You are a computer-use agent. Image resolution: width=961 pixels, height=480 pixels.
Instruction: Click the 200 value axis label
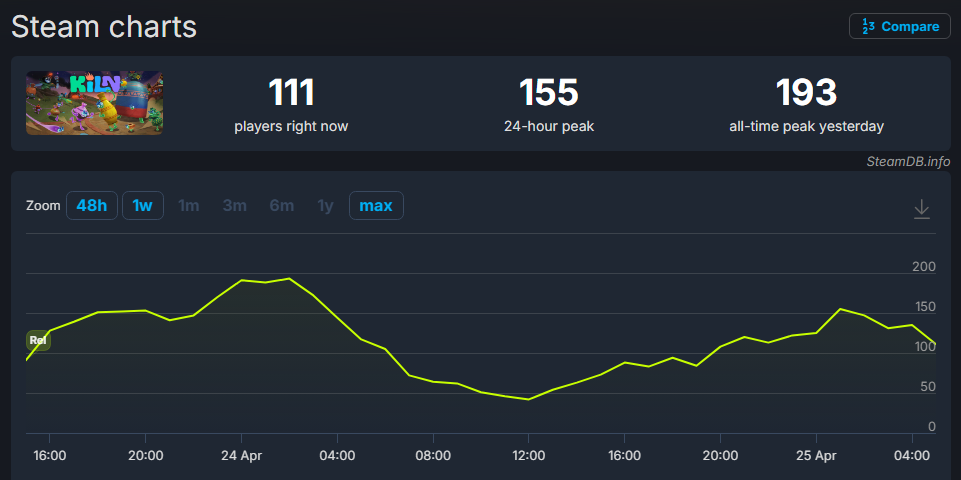coord(924,267)
